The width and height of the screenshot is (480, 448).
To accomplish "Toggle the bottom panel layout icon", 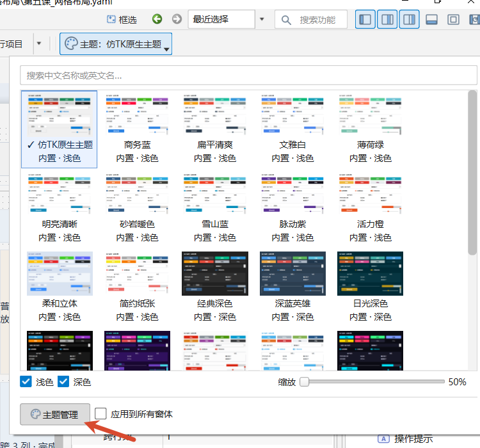I will click(431, 20).
